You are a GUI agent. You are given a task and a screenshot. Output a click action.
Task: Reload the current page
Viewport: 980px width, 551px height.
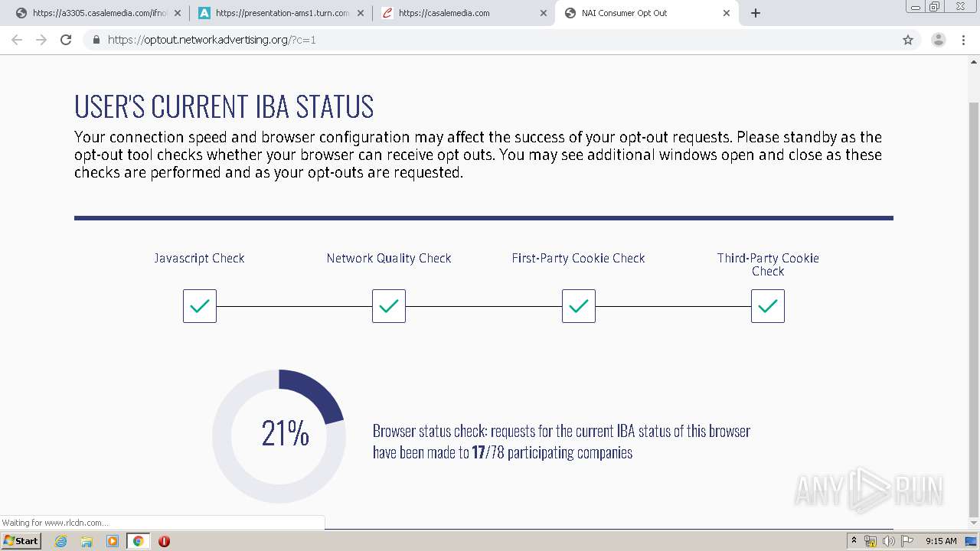[x=66, y=40]
